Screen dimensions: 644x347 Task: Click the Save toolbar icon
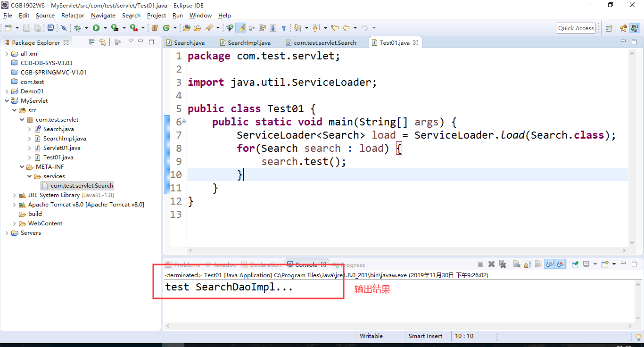tap(26, 28)
